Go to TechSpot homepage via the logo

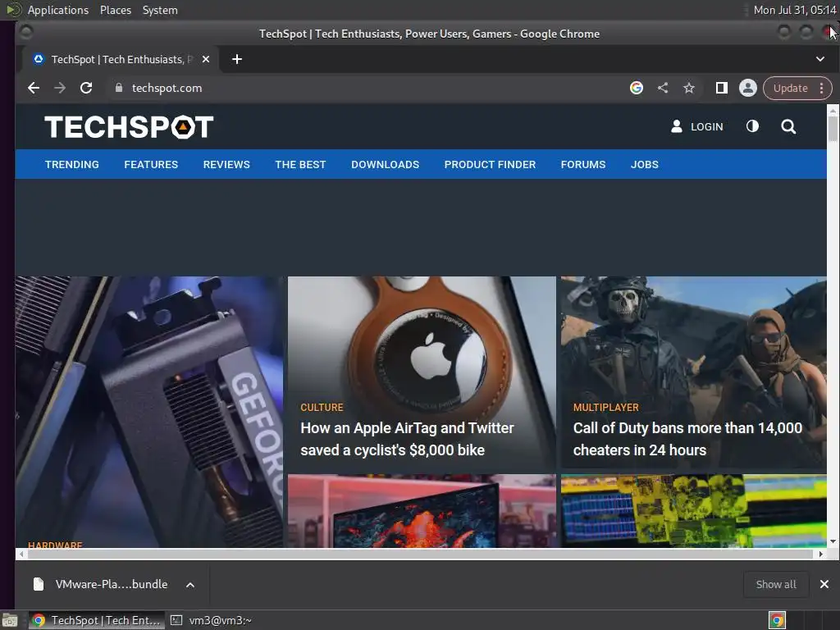pos(129,127)
